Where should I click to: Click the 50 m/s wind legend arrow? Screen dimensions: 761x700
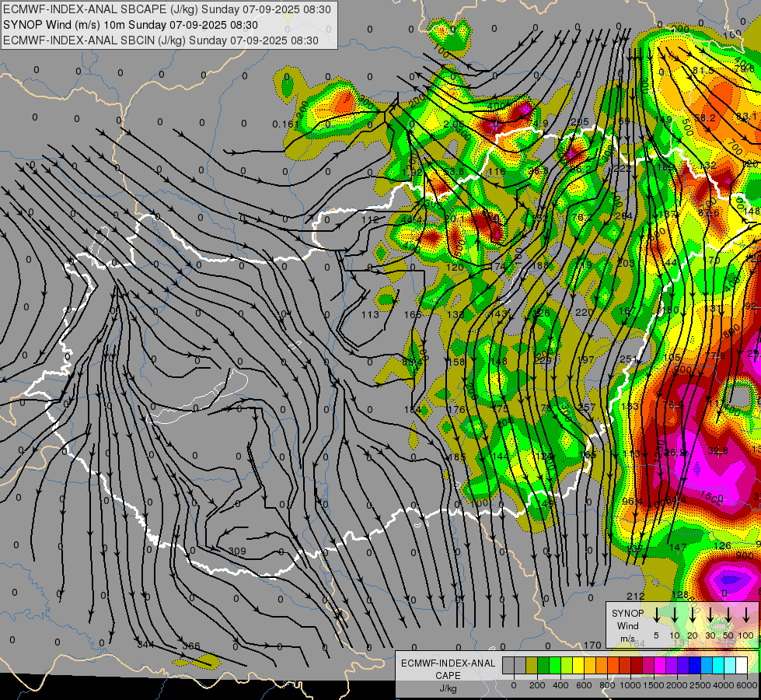(728, 614)
